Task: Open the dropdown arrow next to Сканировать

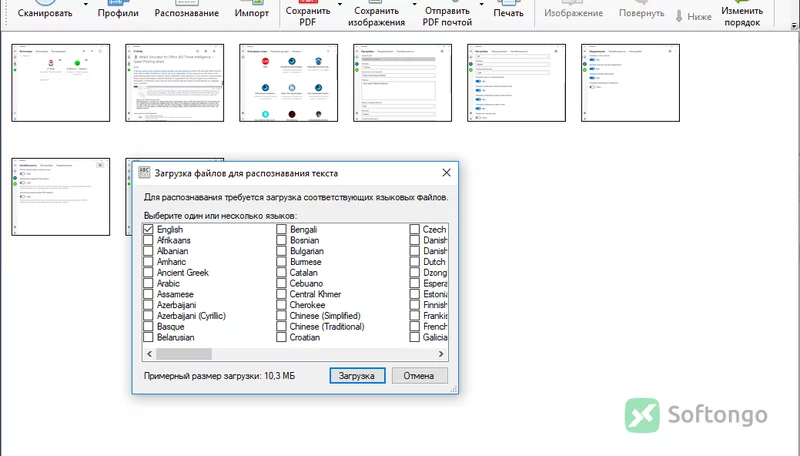Action: (x=86, y=5)
